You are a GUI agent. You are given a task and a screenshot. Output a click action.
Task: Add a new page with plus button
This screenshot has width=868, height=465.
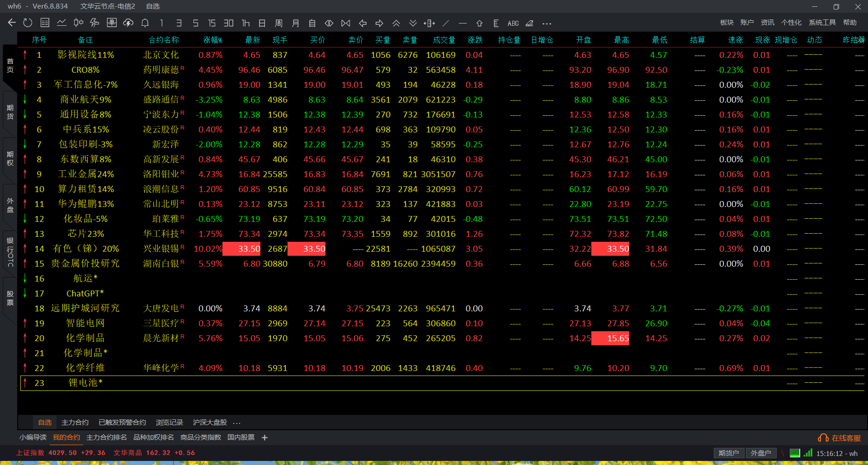[265, 437]
